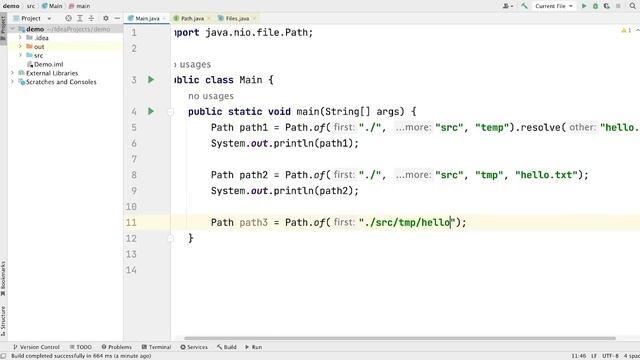
Task: Click println(path2) on line 9
Action: pos(316,191)
